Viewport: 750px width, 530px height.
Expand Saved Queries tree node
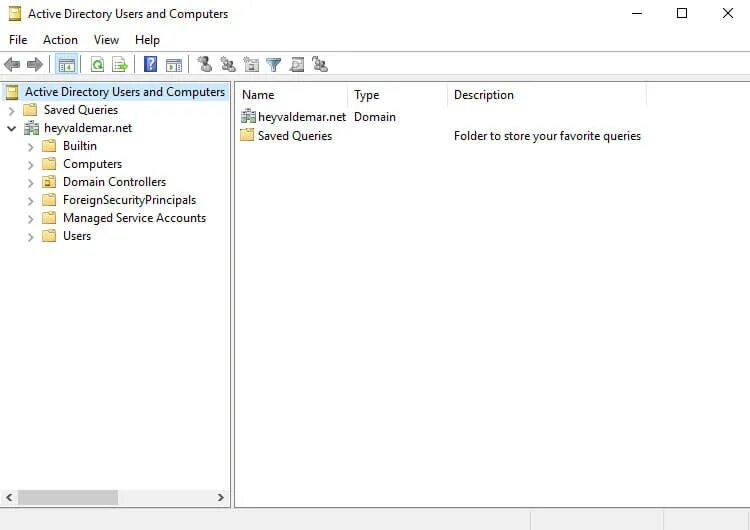(12, 111)
